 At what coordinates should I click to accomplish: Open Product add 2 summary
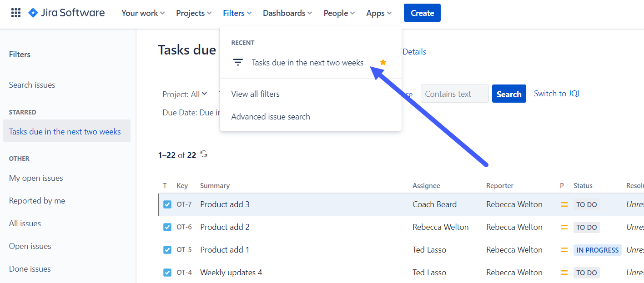[225, 227]
